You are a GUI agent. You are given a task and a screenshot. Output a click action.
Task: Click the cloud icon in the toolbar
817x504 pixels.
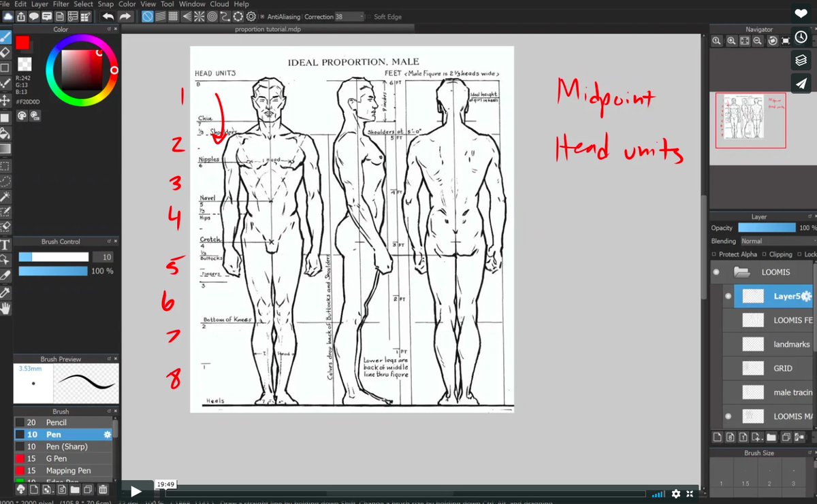[7, 16]
